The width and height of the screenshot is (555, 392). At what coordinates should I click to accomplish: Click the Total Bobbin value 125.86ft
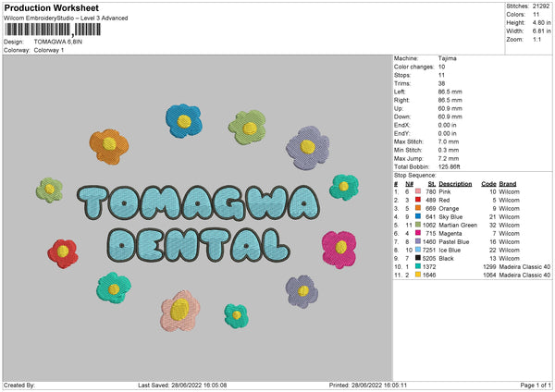click(450, 166)
